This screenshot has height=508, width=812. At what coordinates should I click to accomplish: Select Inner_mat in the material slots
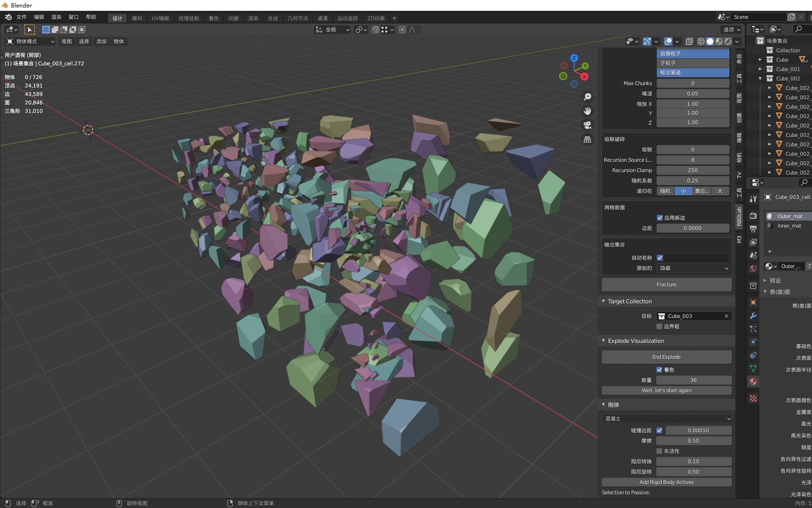coord(790,226)
